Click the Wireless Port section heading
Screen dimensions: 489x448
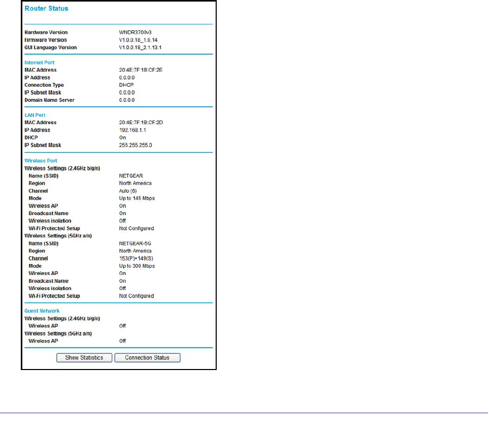tap(41, 161)
